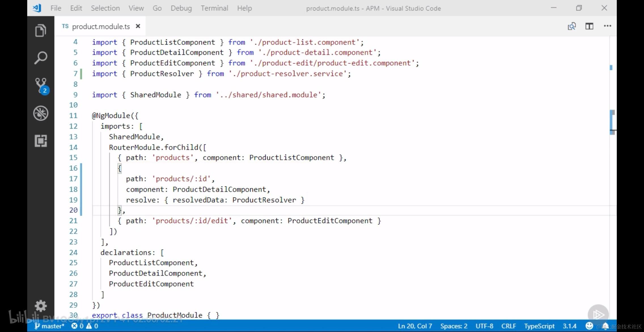Screen dimensions: 644x332
Task: Select TypeScript language mode in status bar
Action: [x=539, y=326]
